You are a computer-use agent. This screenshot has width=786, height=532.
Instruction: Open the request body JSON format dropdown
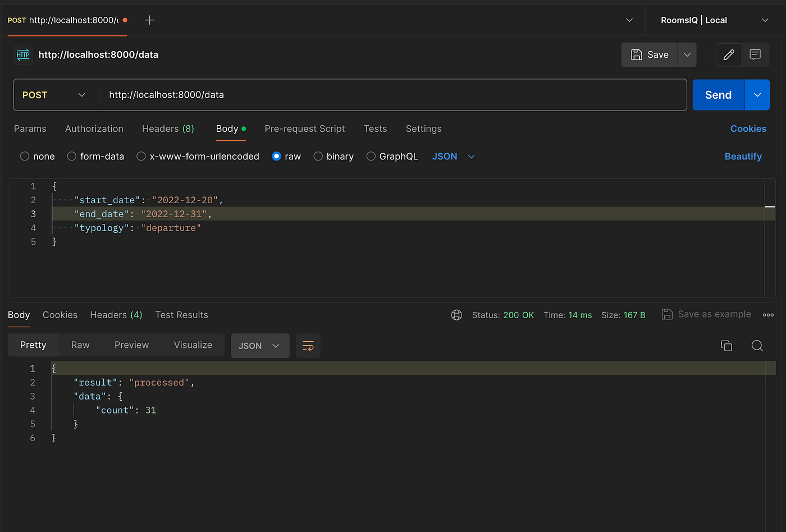point(454,157)
